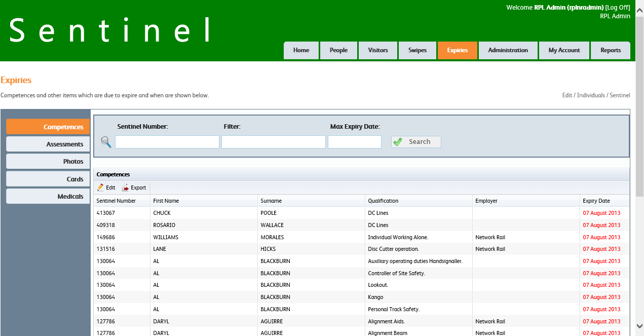Sort by Sentinel Number column header
The image size is (644, 336).
click(x=122, y=201)
